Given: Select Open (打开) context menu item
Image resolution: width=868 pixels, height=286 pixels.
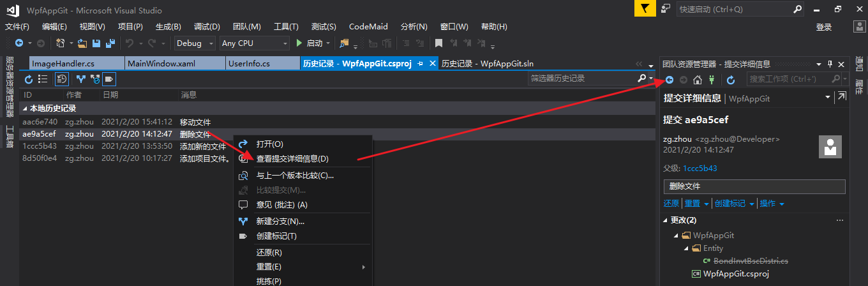Looking at the screenshot, I should coord(303,144).
